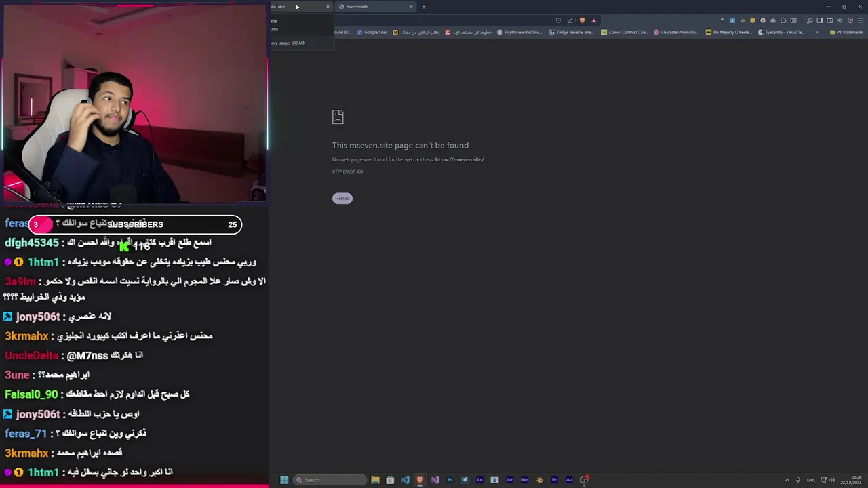
Task: Toggle the browser sidebar panel icon
Action: tap(820, 20)
